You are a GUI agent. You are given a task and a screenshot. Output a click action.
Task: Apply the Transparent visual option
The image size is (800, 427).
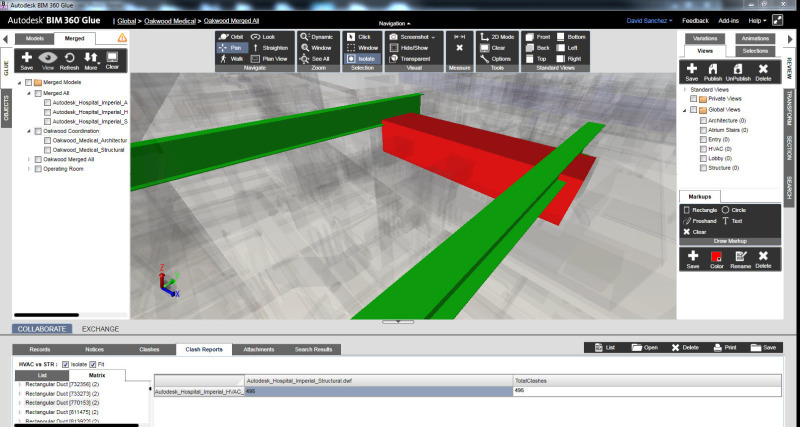pos(410,59)
